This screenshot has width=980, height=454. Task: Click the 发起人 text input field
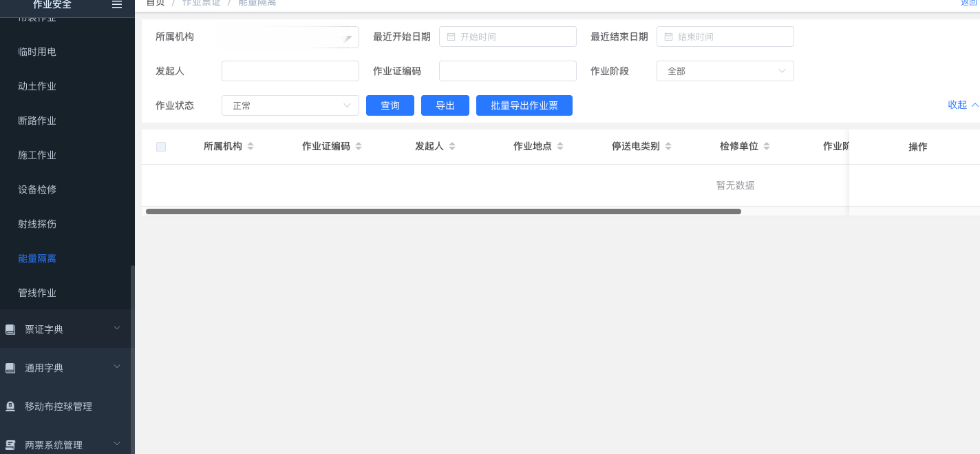point(290,71)
